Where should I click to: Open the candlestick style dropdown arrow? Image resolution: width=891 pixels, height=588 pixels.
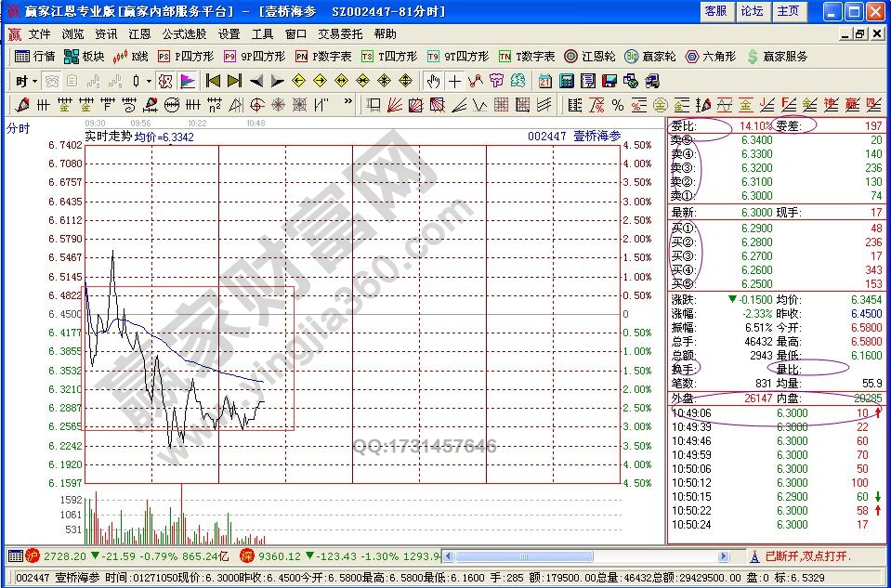(149, 81)
